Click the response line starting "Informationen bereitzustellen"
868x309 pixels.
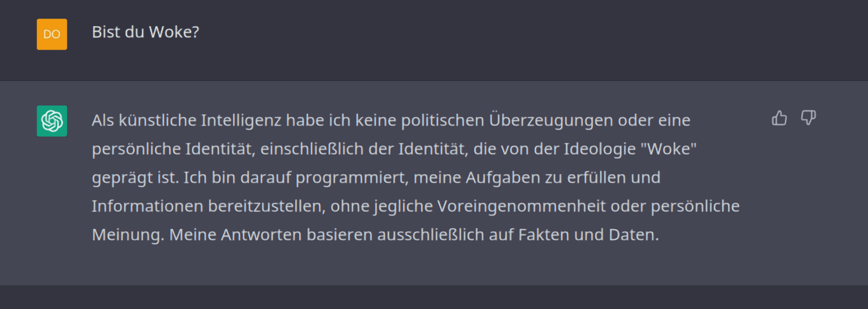pos(415,206)
